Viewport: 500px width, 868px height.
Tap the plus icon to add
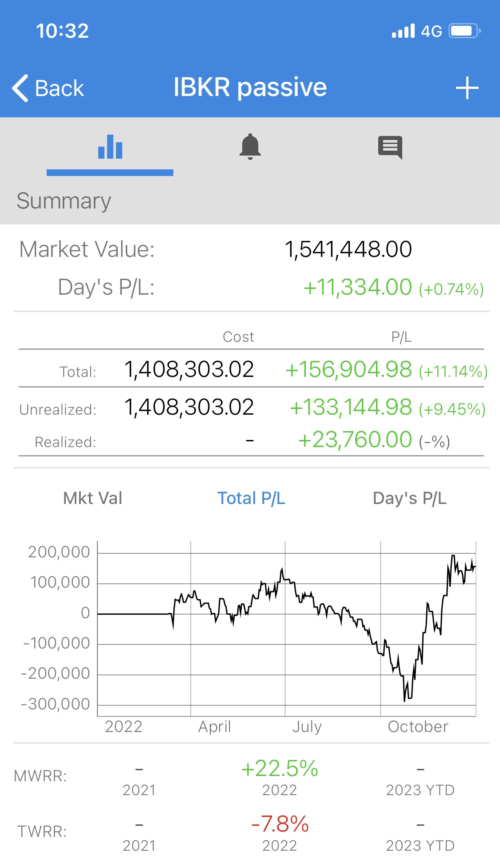467,88
